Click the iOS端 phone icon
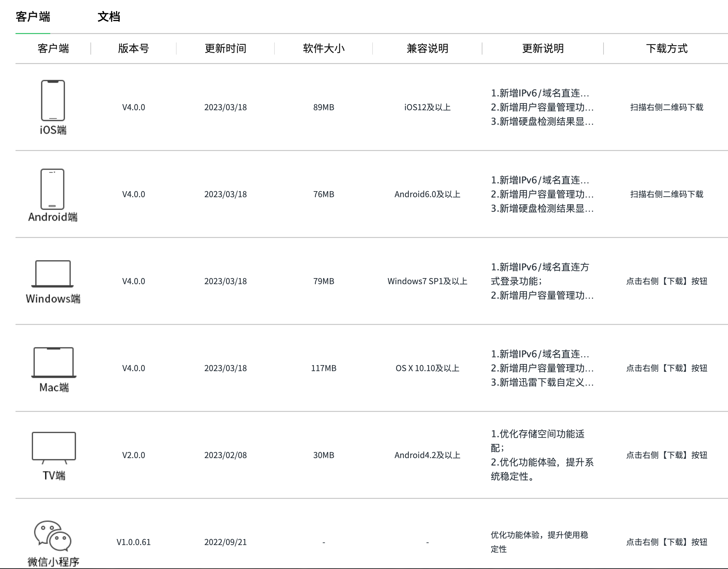 coord(53,100)
